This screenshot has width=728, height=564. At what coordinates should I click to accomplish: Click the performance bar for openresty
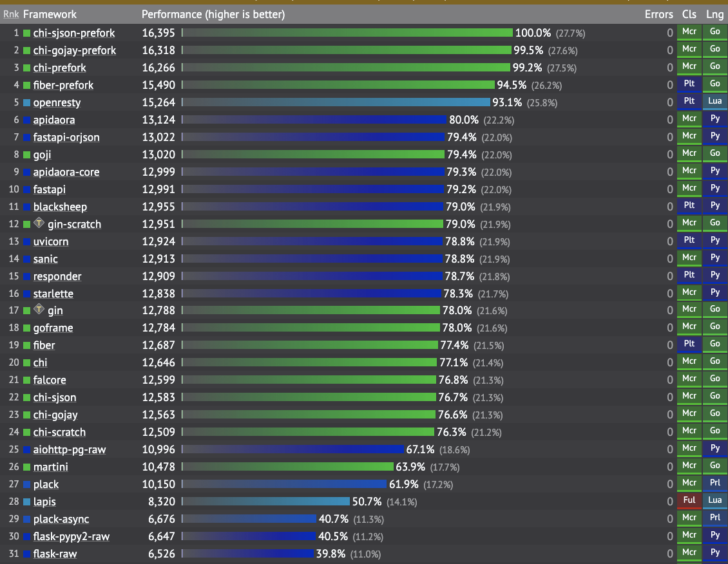pyautogui.click(x=336, y=102)
